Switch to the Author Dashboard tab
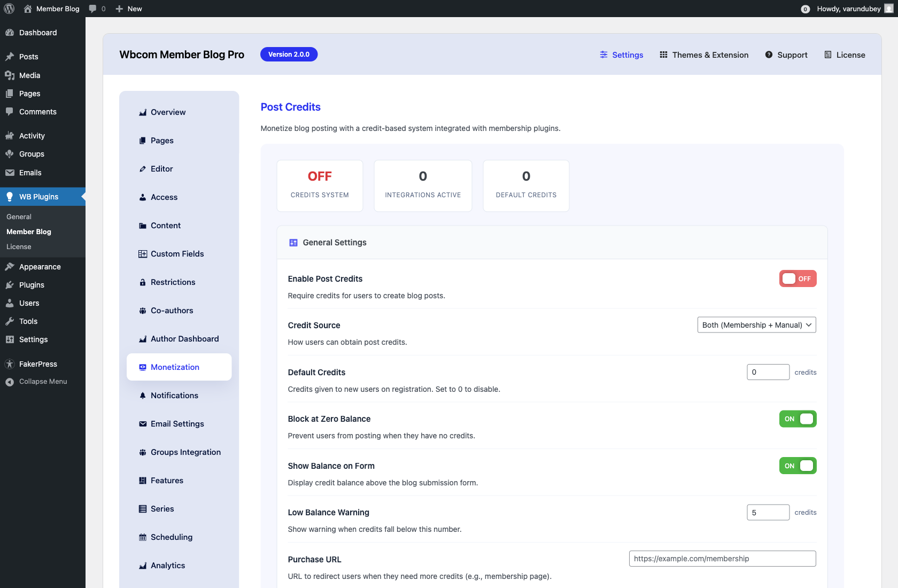Image resolution: width=898 pixels, height=588 pixels. click(x=184, y=339)
